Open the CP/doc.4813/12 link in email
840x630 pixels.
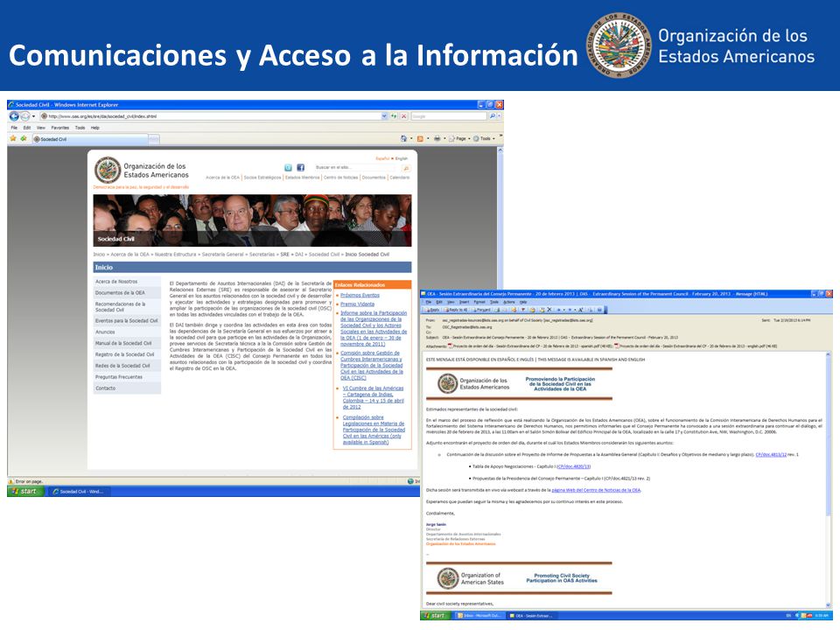tap(771, 454)
